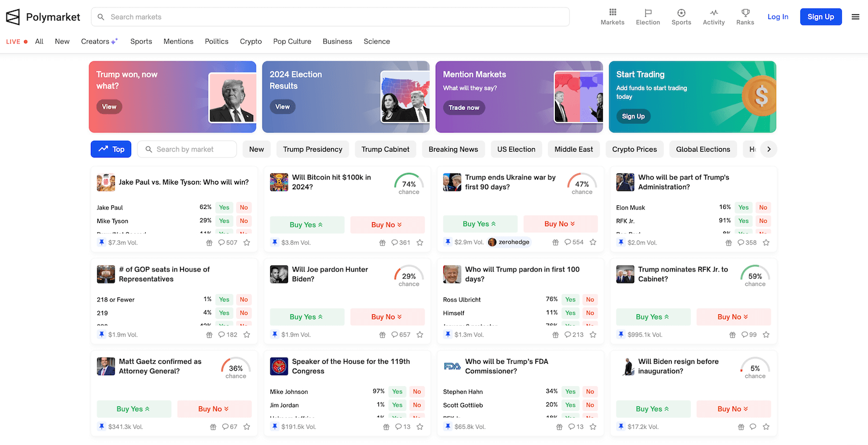
Task: Click the 74% chance gauge
Action: click(409, 185)
